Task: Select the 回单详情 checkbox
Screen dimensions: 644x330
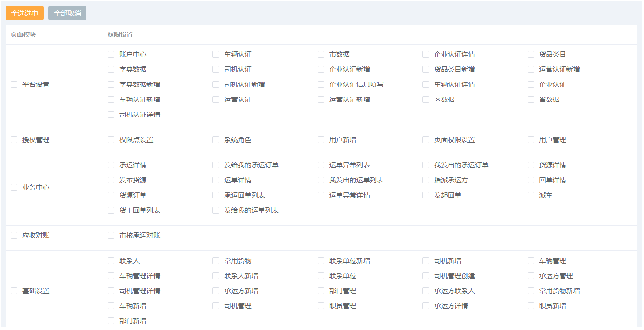Action: [531, 180]
